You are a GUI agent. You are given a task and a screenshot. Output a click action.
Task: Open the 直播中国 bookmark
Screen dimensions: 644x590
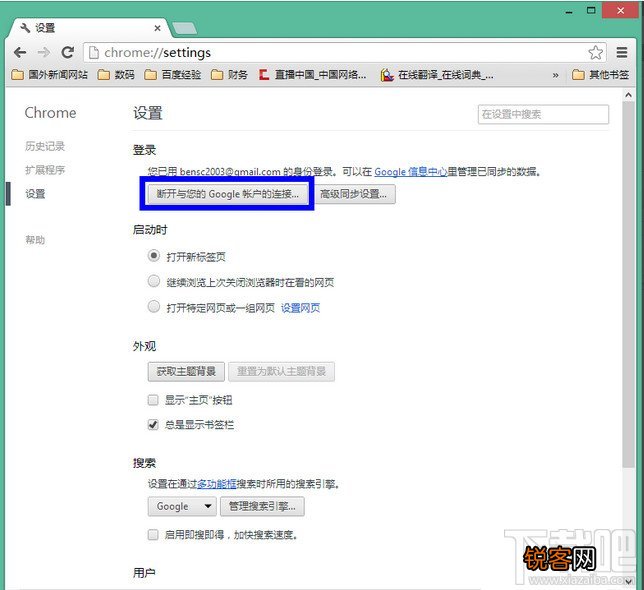coord(312,75)
